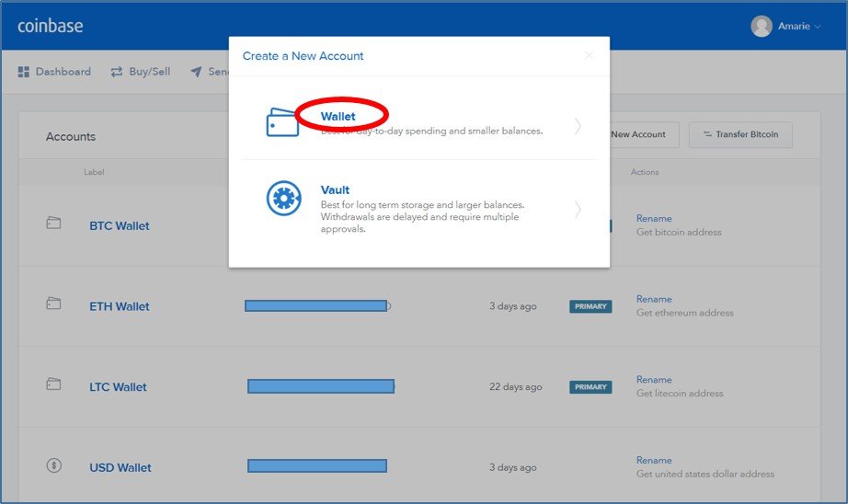Click the Buy/Sell arrows icon

(116, 72)
